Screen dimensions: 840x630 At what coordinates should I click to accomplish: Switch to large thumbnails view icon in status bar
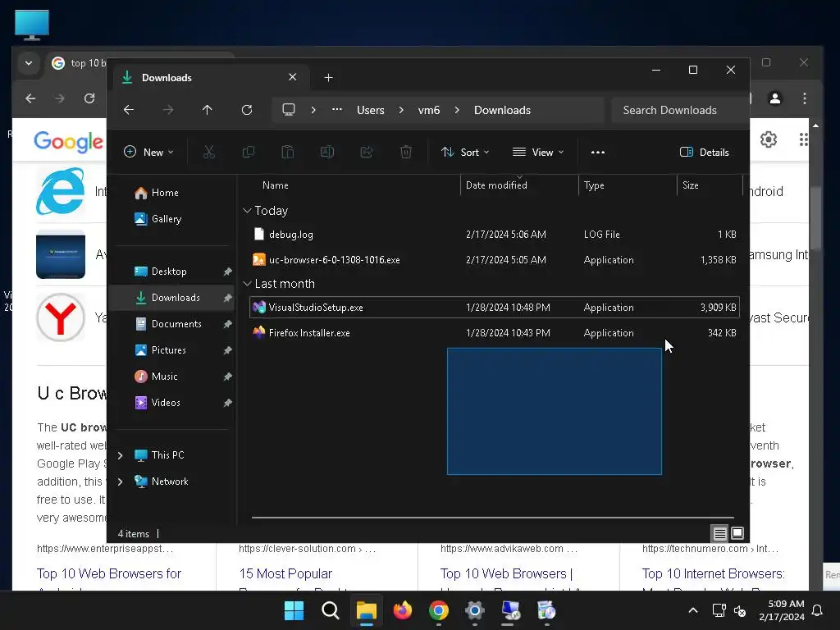coord(737,533)
